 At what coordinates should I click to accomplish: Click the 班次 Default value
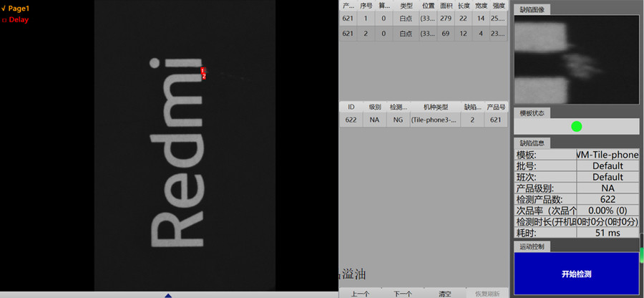click(x=608, y=177)
